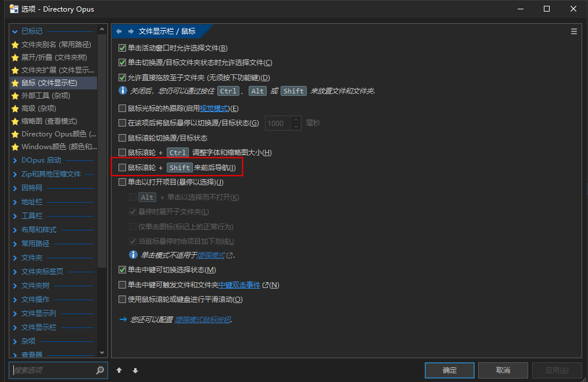
Task: Click the sidebar scrollbar down arrow
Action: (102, 352)
